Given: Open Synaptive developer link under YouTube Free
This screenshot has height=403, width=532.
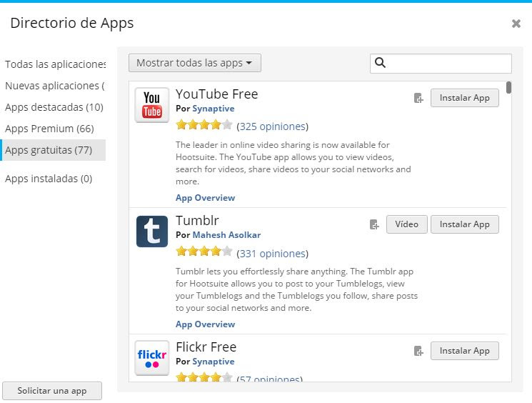Looking at the screenshot, I should click(214, 109).
